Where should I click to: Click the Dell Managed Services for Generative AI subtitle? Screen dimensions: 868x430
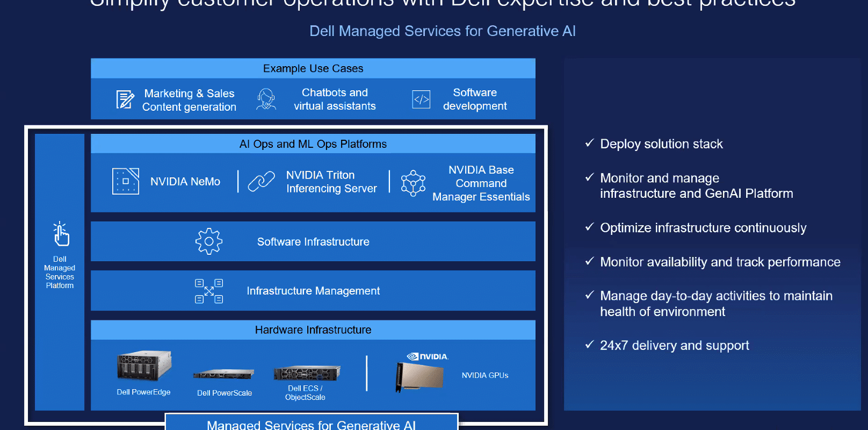coord(443,31)
